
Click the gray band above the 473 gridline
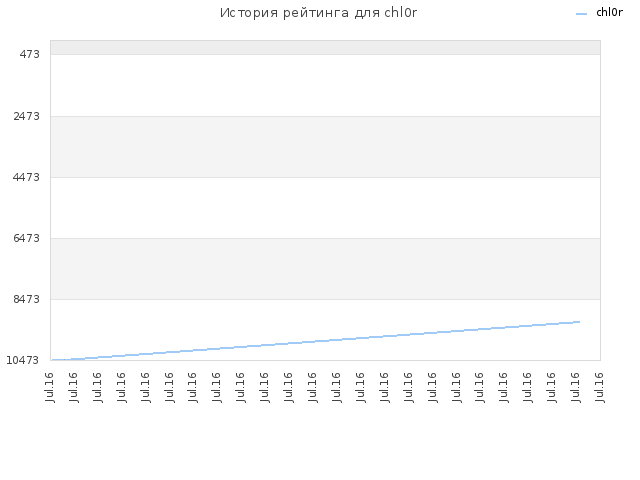pyautogui.click(x=325, y=47)
